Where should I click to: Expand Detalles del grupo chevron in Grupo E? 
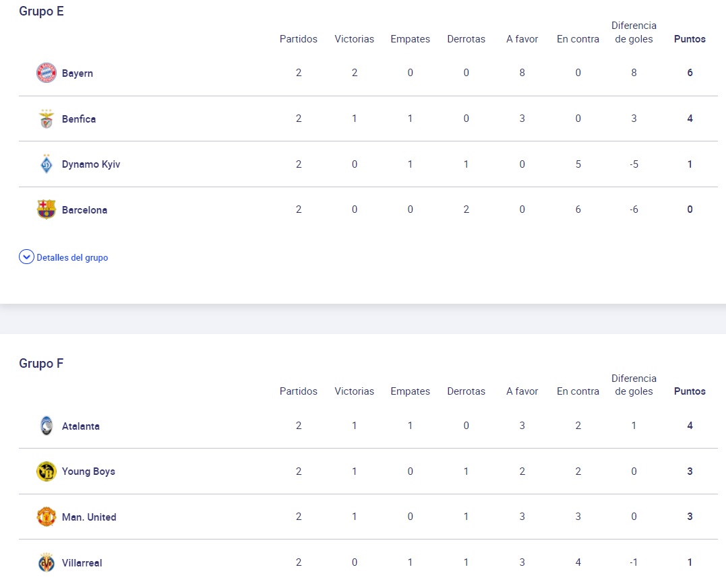click(26, 257)
